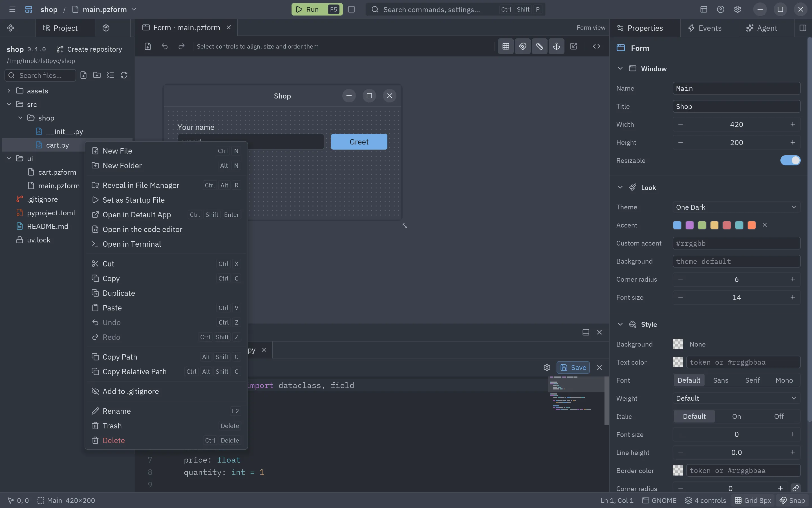Open the code view angle-brackets icon
Viewport: 812px width, 508px height.
(596, 46)
